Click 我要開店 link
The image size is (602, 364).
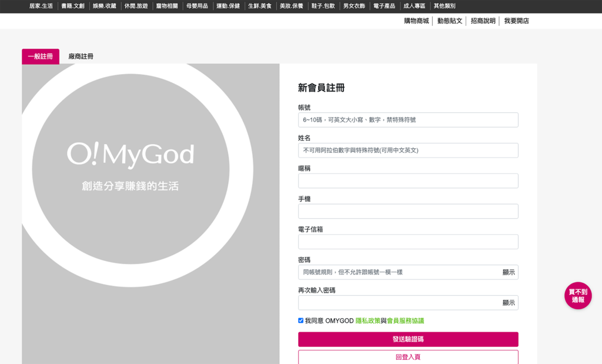click(516, 21)
